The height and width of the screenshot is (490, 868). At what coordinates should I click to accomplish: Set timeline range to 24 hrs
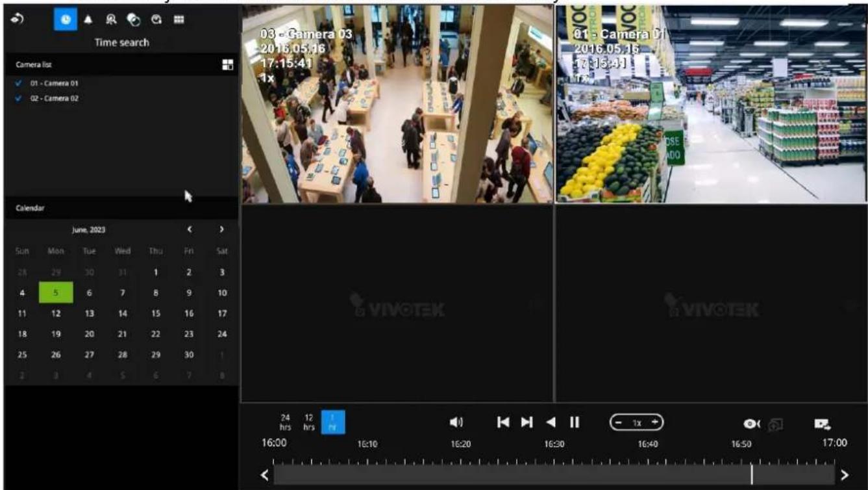click(286, 422)
